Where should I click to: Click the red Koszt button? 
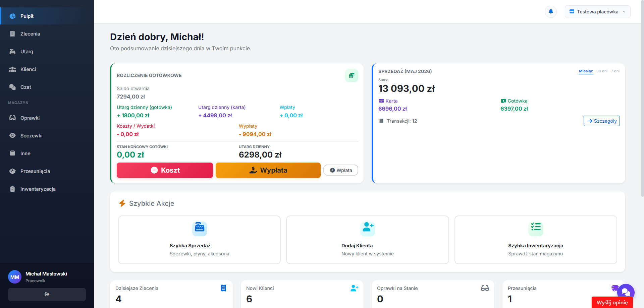click(165, 170)
